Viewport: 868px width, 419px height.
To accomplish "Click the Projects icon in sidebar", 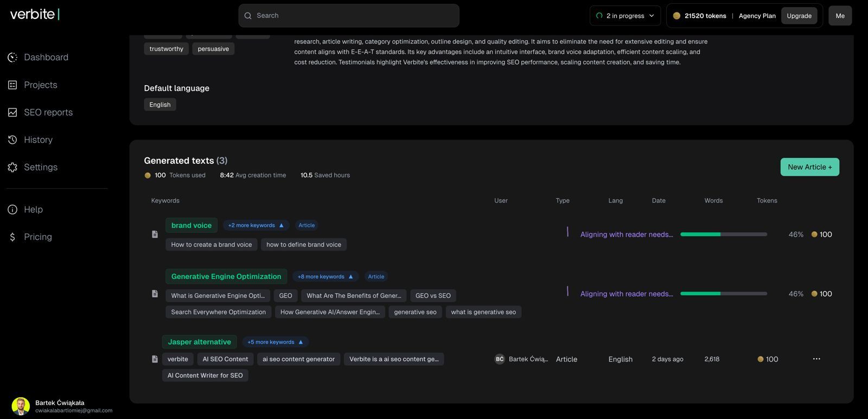I will coord(12,85).
